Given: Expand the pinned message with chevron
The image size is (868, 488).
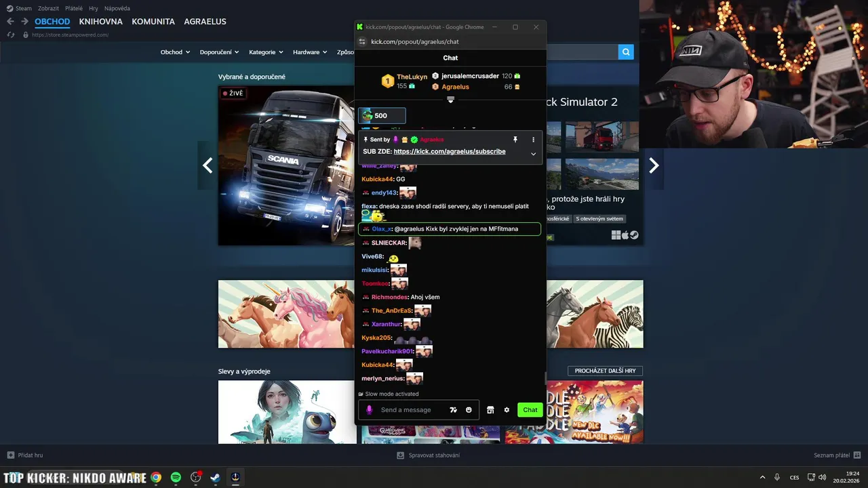Looking at the screenshot, I should 533,154.
